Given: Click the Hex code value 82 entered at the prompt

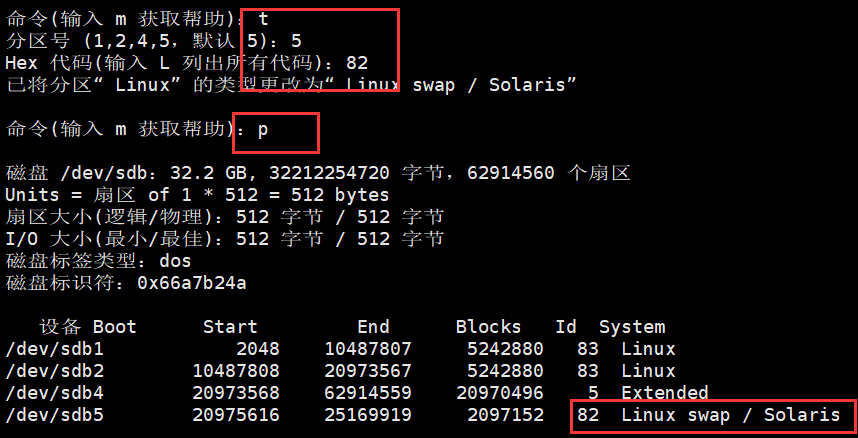Looking at the screenshot, I should click(x=357, y=62).
